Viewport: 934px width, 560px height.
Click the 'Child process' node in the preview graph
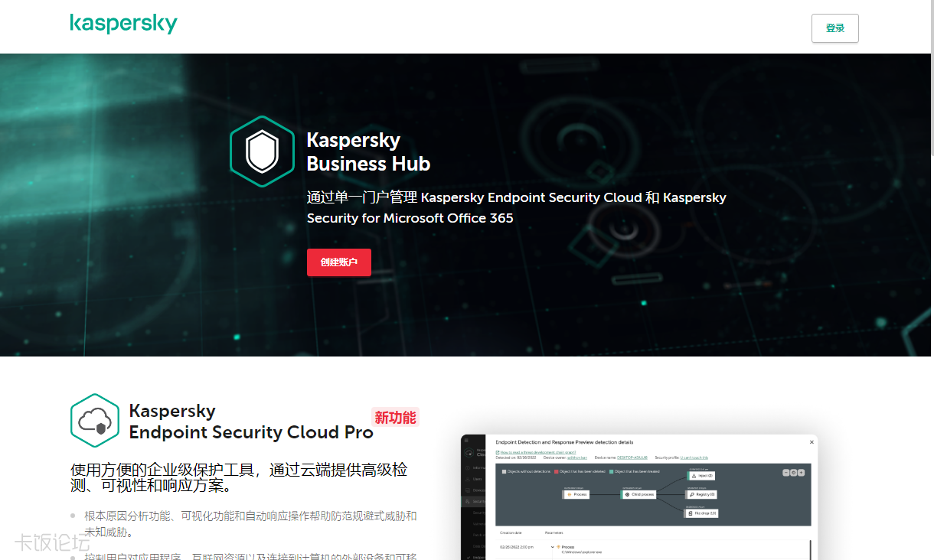[638, 494]
